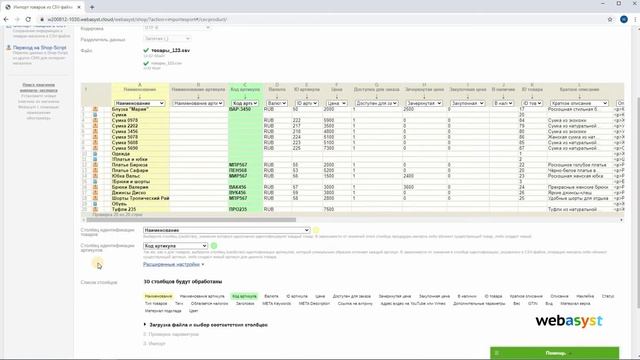Click the category icon in the Брюки и шорты row
640x360 pixels.
click(95, 182)
